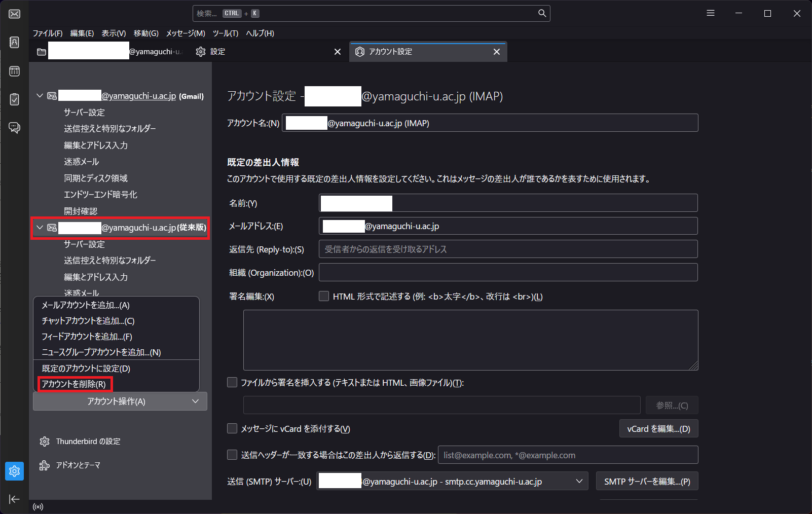
Task: Click the online status indicator icon
Action: pos(38,506)
